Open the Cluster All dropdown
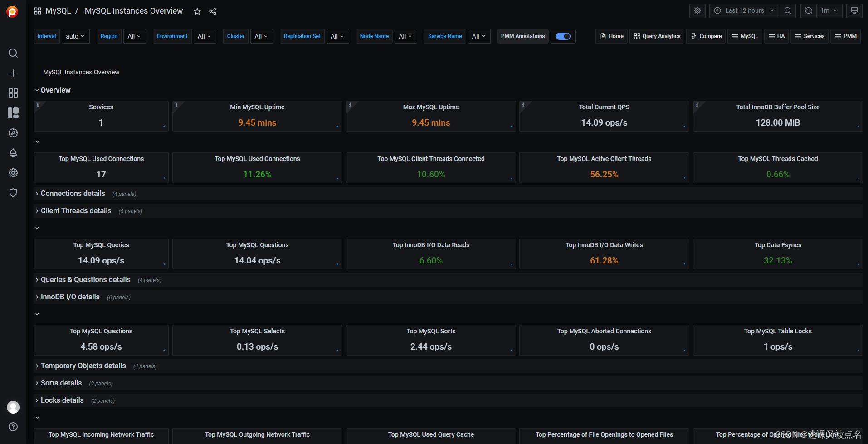868x444 pixels. coord(261,36)
